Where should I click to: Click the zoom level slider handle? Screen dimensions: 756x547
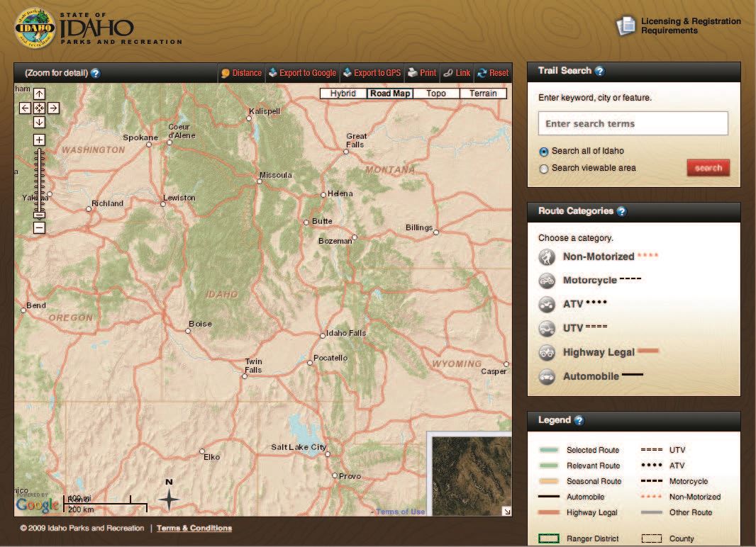[x=39, y=214]
